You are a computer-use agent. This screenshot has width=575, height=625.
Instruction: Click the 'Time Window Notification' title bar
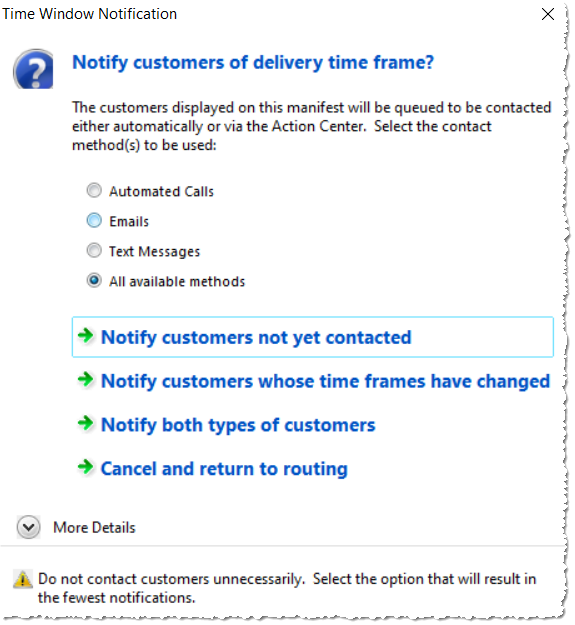click(x=90, y=14)
